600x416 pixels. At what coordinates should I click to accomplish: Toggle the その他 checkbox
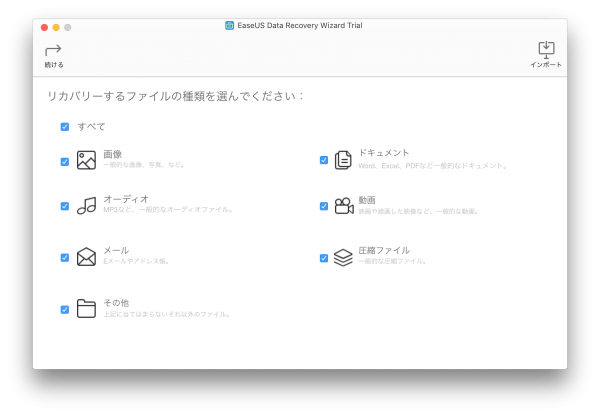pos(65,309)
